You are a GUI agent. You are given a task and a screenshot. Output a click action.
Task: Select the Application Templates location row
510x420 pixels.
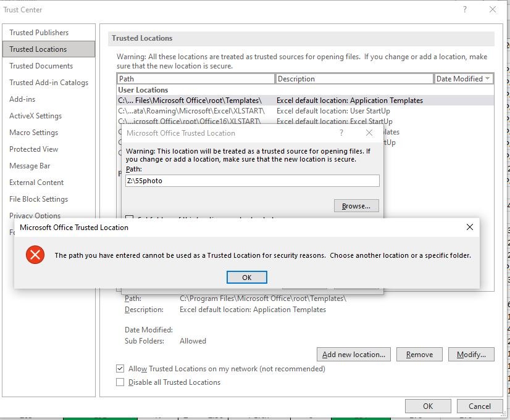tap(305, 101)
